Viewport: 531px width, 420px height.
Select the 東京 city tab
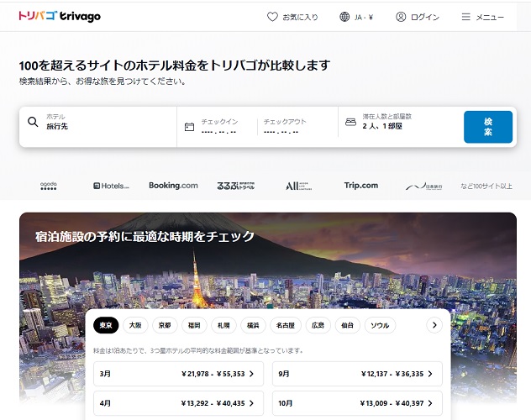pyautogui.click(x=107, y=325)
